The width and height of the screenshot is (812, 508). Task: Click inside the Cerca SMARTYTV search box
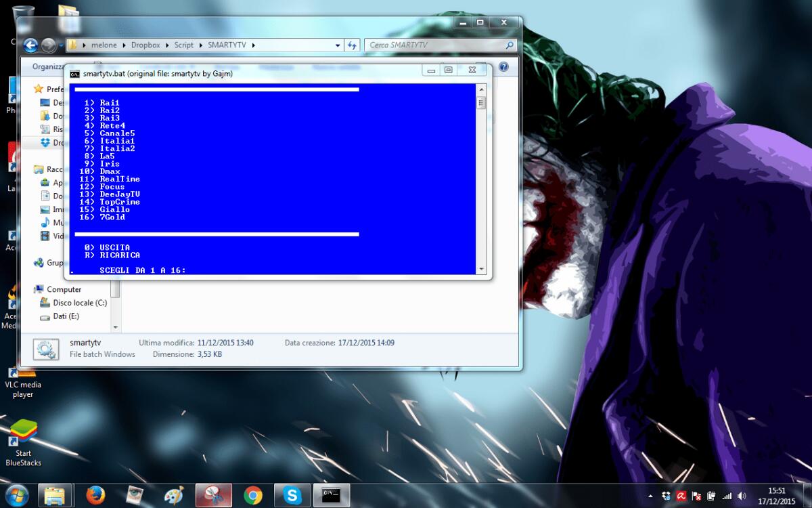tap(433, 45)
